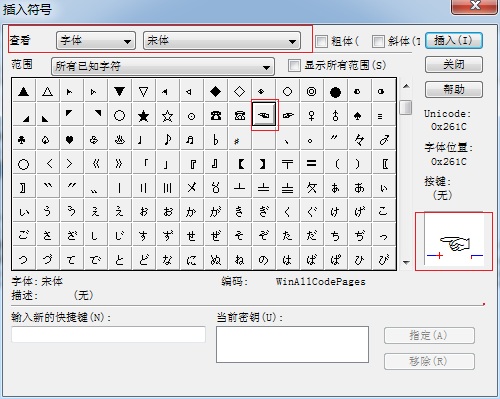Click the symbol grid scrollbar down arrow
The image size is (500, 399).
[406, 262]
